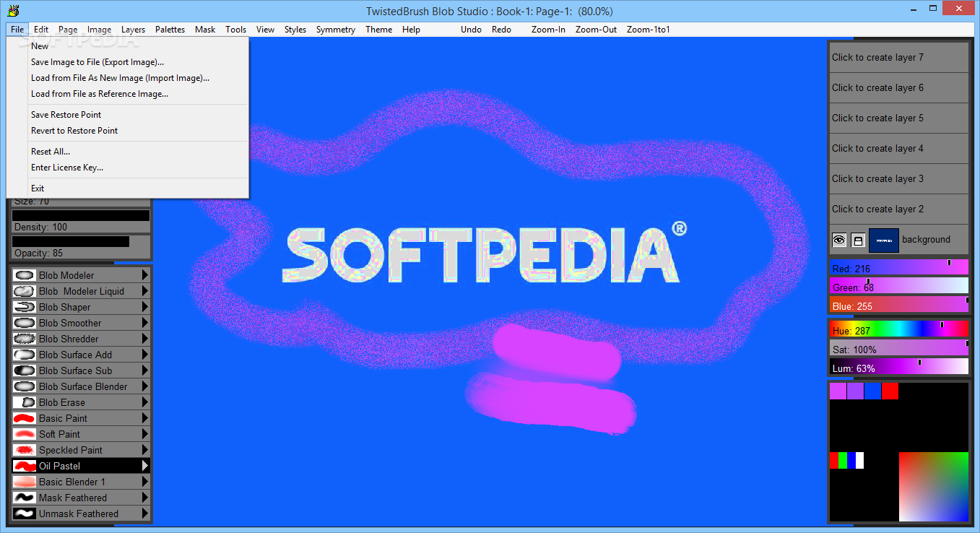Pick the red swatch in top palette row
The width and height of the screenshot is (980, 533).
tap(890, 391)
